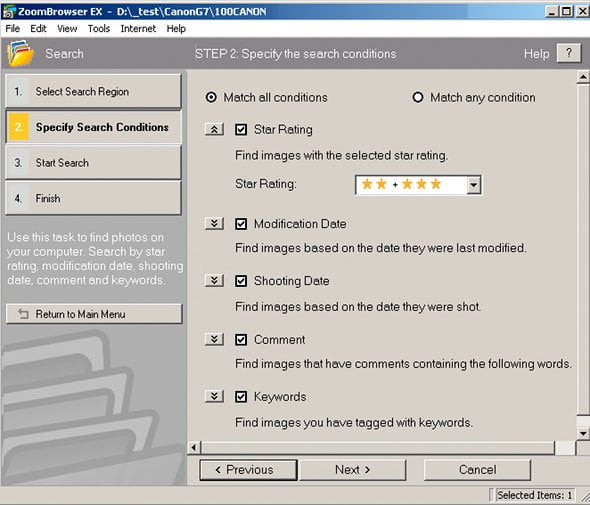Click the Selected Items: 1 status text

click(534, 495)
